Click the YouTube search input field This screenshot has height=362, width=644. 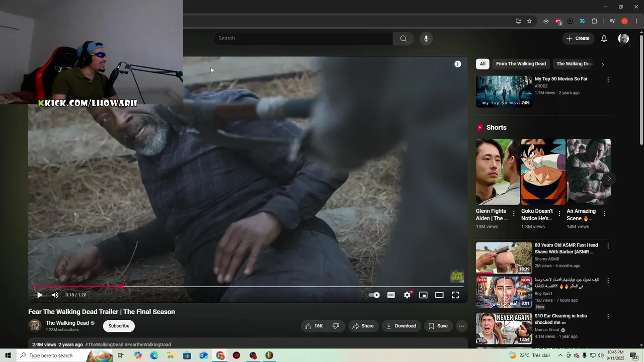(303, 39)
